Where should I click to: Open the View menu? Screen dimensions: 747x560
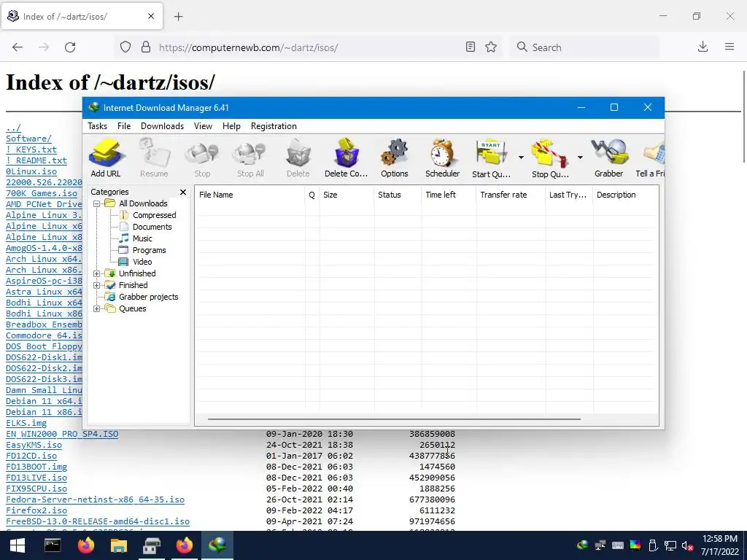[203, 126]
